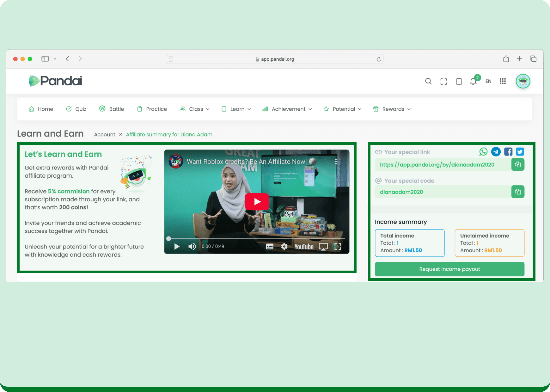
Task: Go to Home in navigation bar
Action: click(41, 109)
